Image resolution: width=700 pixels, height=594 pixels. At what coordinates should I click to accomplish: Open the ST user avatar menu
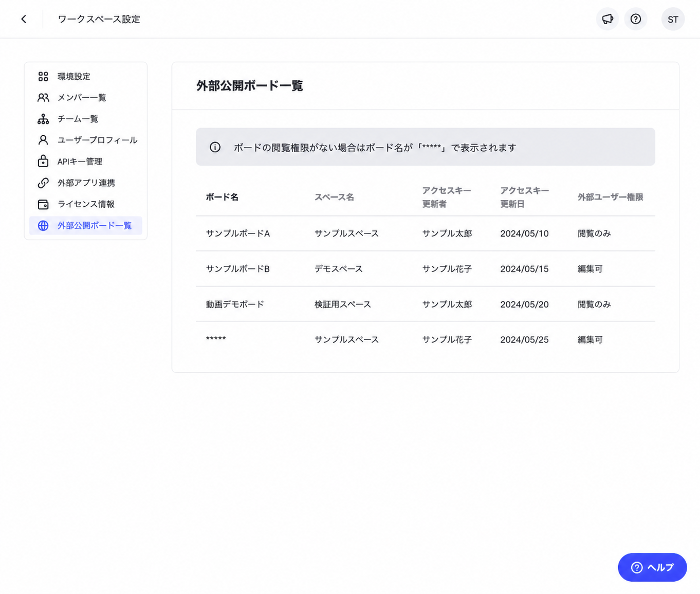[673, 19]
